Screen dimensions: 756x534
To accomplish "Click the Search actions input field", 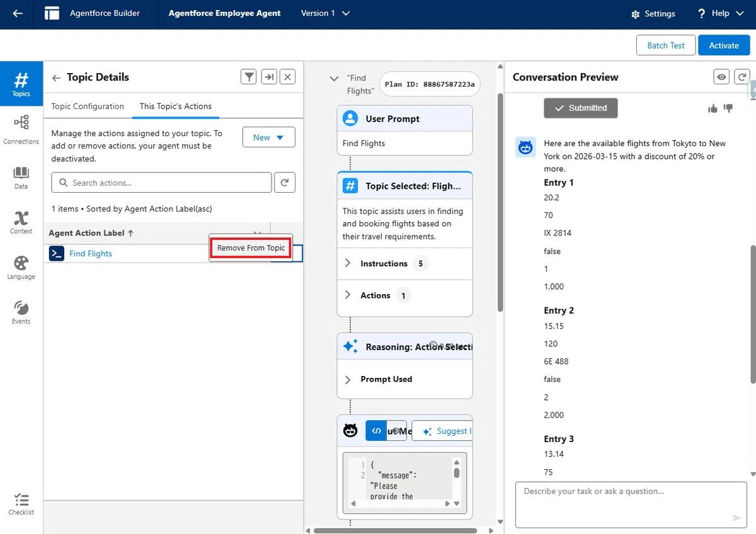I will pyautogui.click(x=161, y=183).
